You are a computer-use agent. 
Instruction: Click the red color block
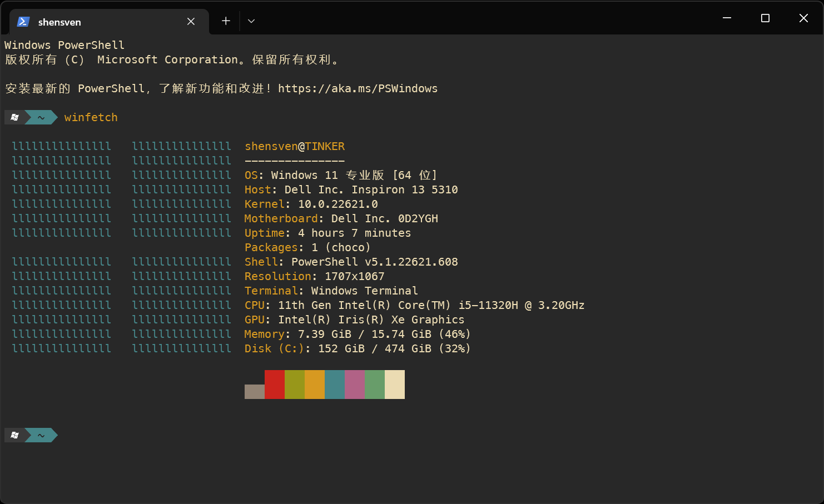click(275, 385)
